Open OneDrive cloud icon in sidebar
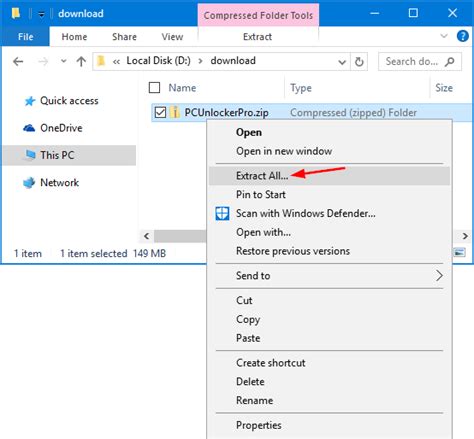This screenshot has height=439, width=474. (x=29, y=128)
